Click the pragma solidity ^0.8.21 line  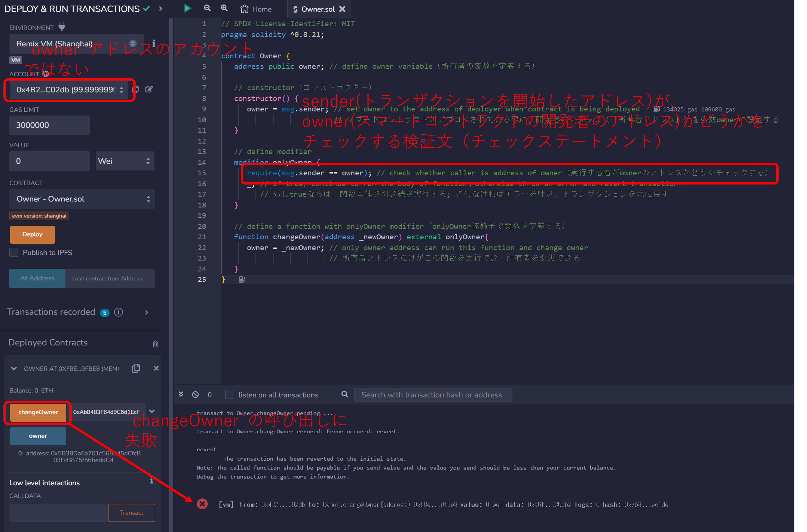(273, 35)
